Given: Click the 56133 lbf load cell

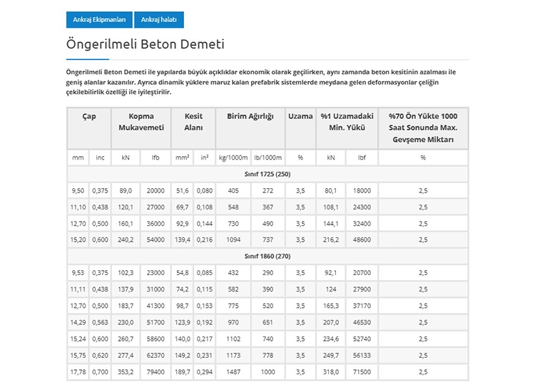Looking at the screenshot, I should 362,354.
